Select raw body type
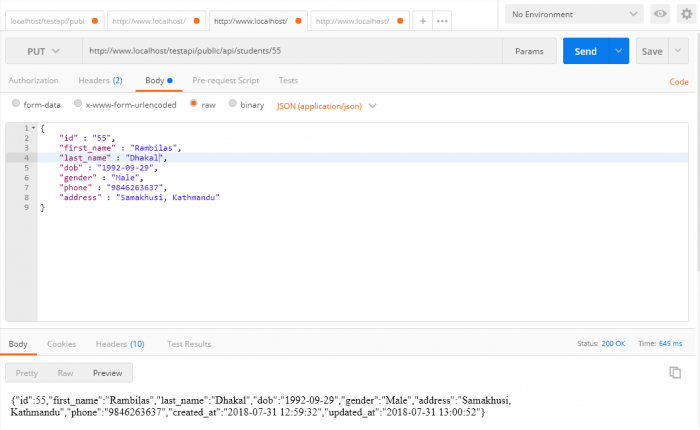Screen dimensions: 700x430 pos(194,104)
